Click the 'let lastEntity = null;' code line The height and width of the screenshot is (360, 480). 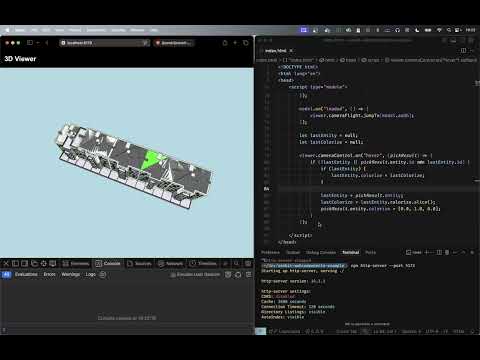click(x=328, y=135)
